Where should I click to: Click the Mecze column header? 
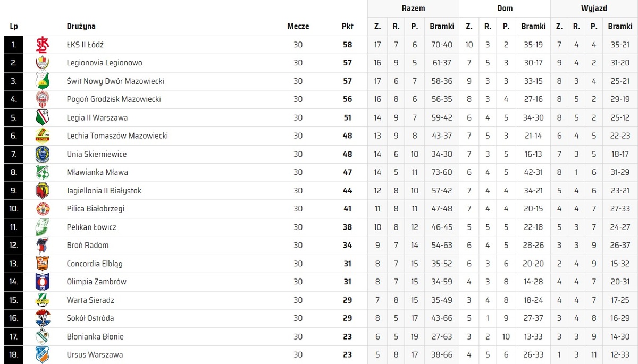click(298, 26)
